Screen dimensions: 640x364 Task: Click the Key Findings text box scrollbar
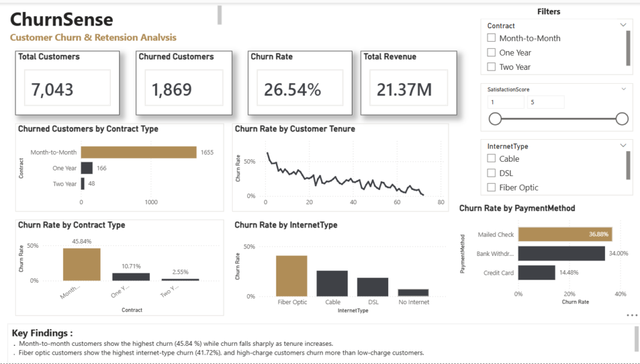click(636, 338)
